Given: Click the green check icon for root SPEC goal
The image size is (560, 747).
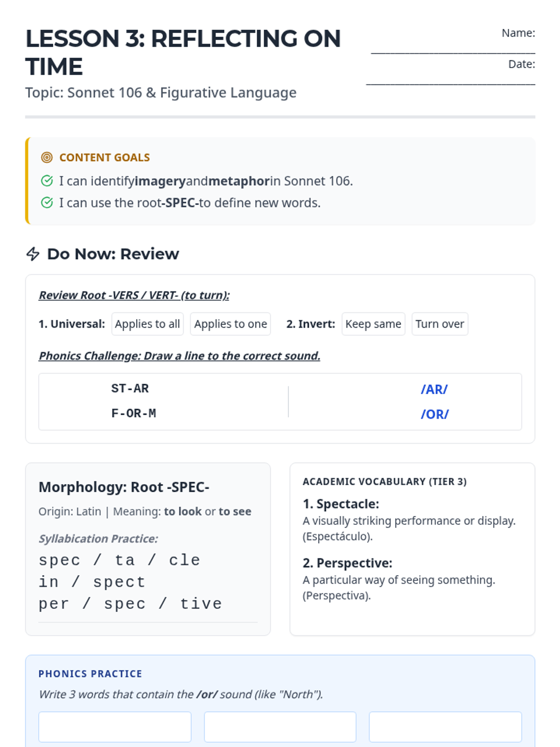Looking at the screenshot, I should click(x=47, y=203).
